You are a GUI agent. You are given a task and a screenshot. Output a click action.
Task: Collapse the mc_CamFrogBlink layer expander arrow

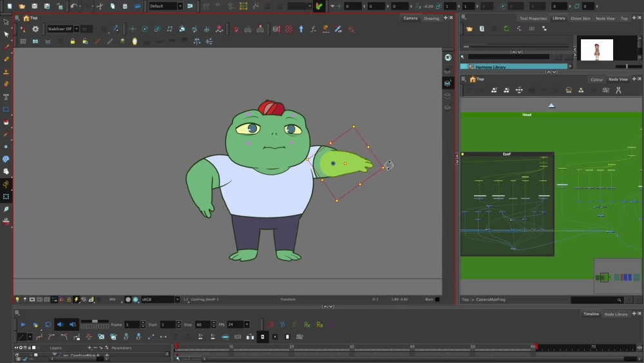55,355
